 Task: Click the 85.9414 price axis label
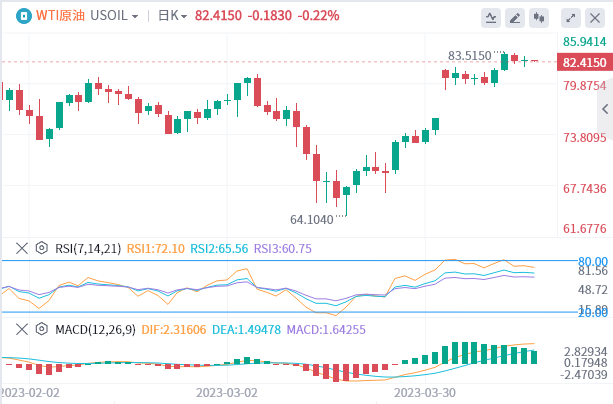[x=584, y=41]
